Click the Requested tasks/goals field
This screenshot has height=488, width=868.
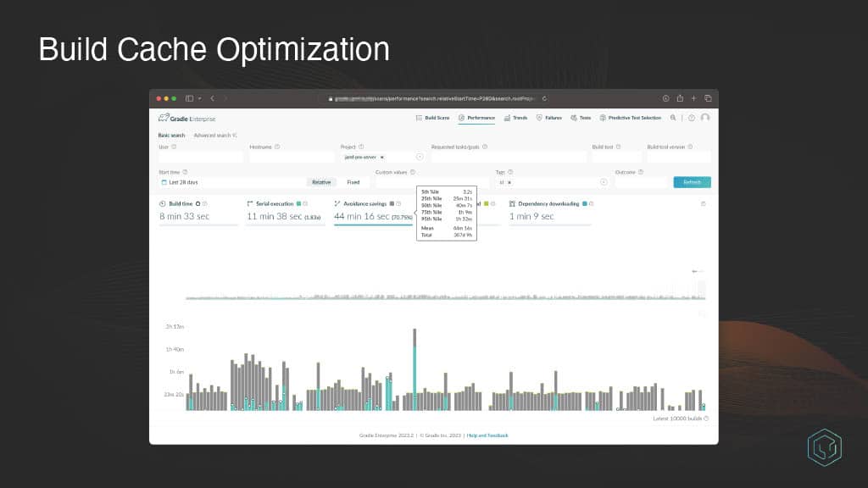coord(509,157)
